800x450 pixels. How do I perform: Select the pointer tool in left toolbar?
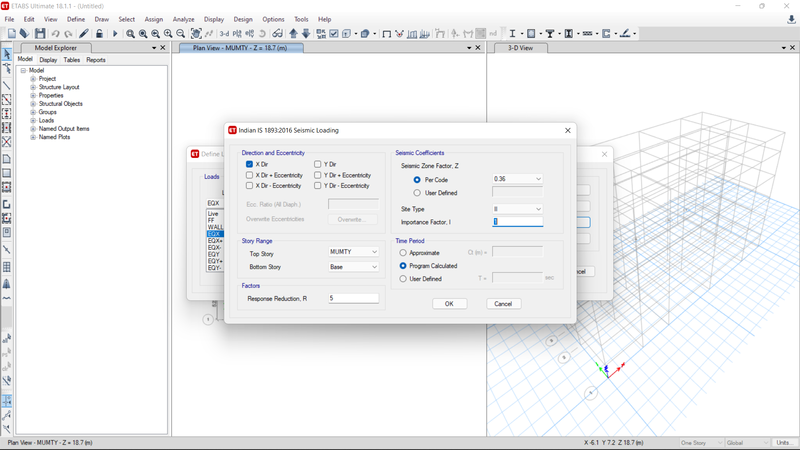7,54
